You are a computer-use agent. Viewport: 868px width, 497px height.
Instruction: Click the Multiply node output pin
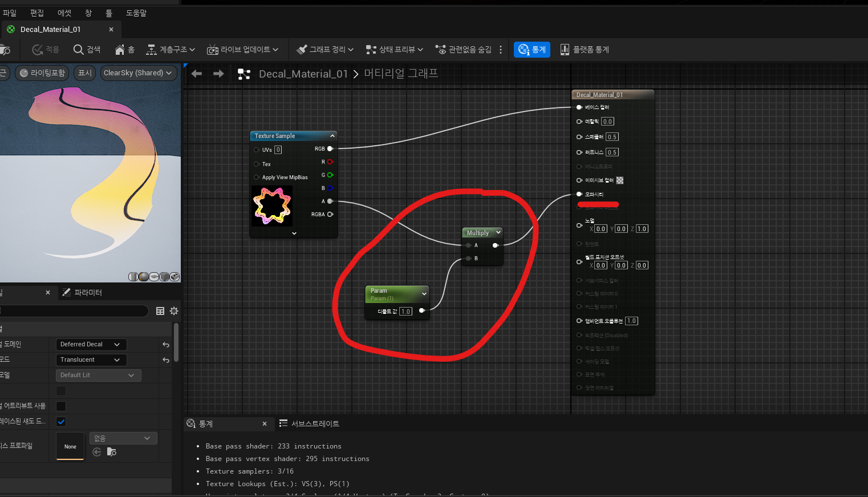495,245
